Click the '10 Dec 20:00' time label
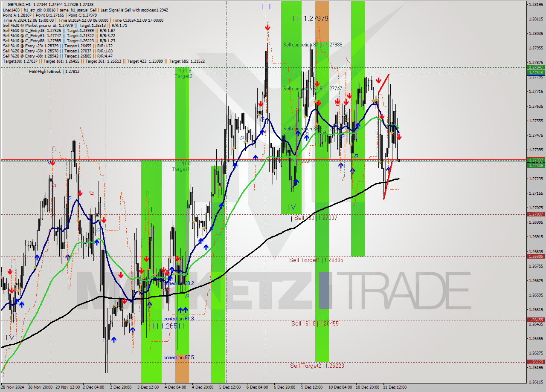This screenshot has height=392, width=546. click(x=367, y=387)
